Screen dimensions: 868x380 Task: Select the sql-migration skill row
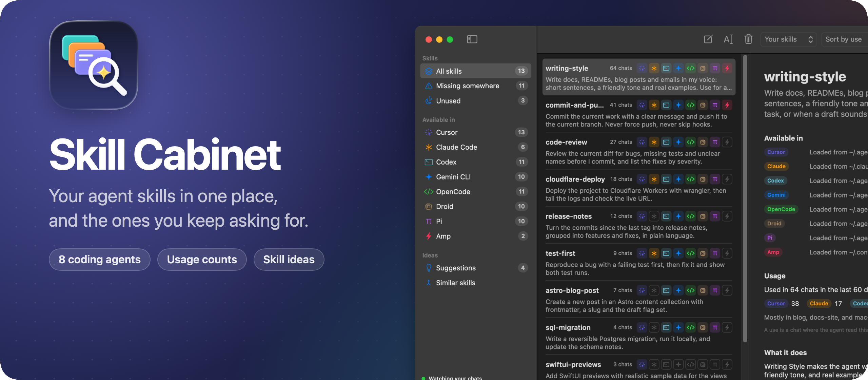point(639,336)
